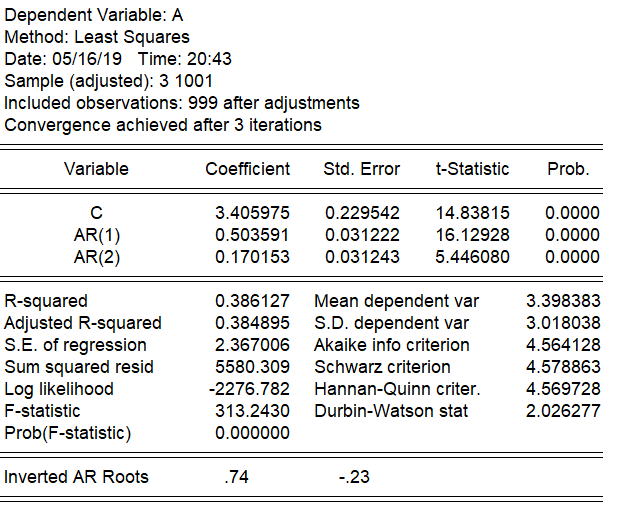Click the C coefficient value 3.405975
The image size is (622, 517).
253,213
